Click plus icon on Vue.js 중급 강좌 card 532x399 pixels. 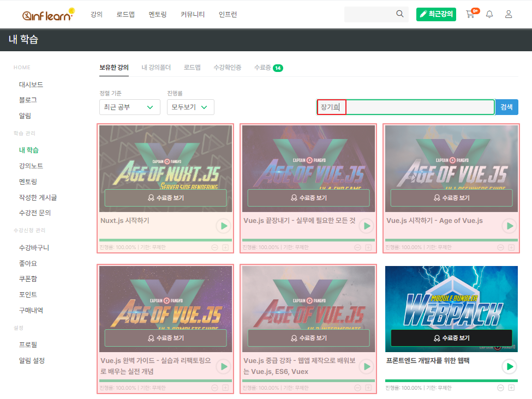tap(368, 388)
